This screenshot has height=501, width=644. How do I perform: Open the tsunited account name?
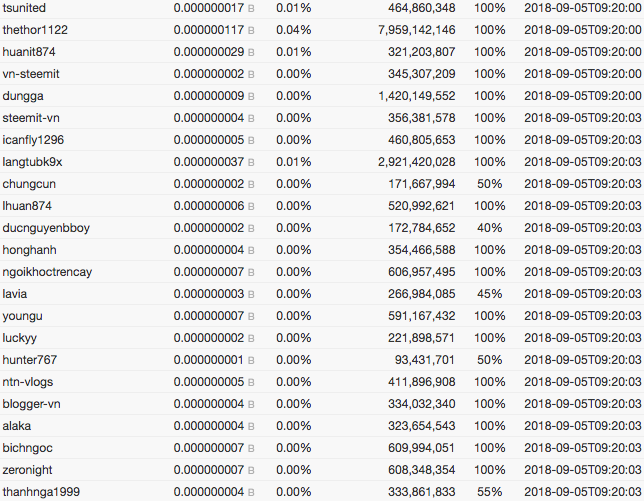click(x=24, y=8)
